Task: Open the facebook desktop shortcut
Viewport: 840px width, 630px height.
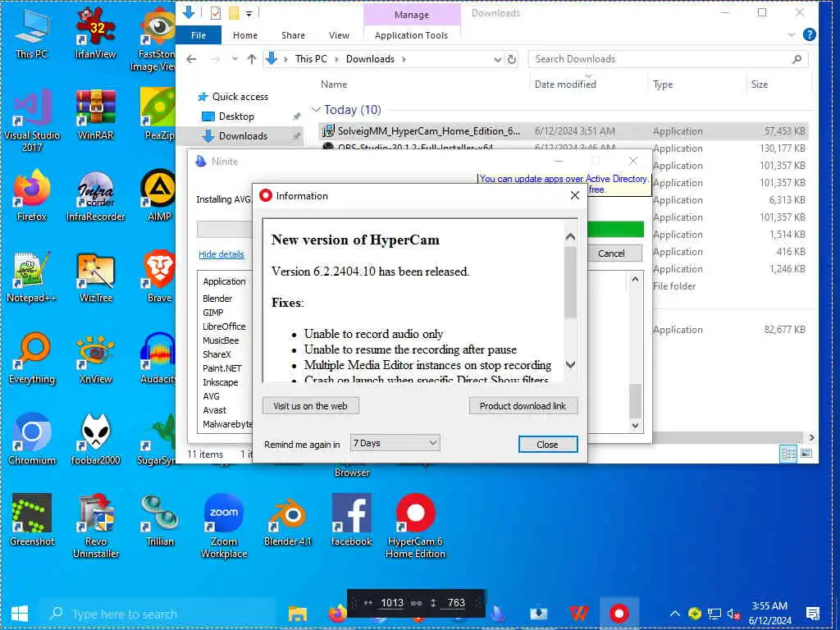Action: coord(351,519)
